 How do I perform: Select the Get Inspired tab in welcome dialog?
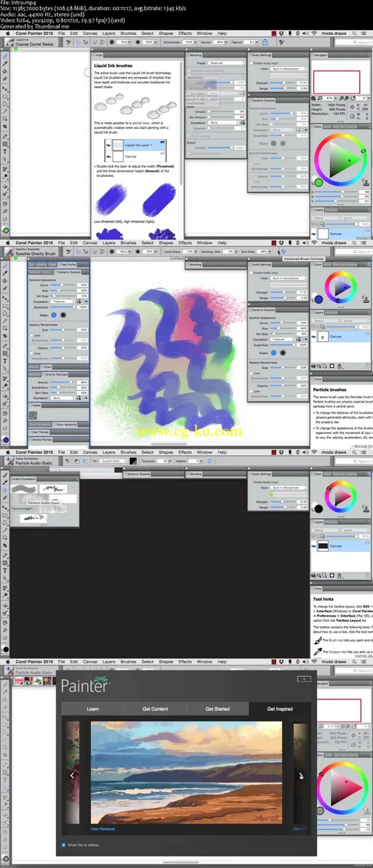280,709
